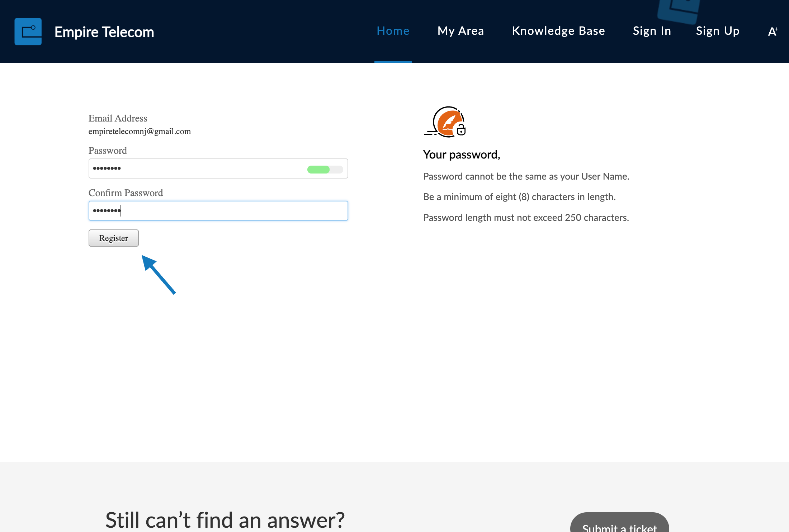
Task: Click 'Password cannot be the same' rule
Action: click(x=526, y=176)
